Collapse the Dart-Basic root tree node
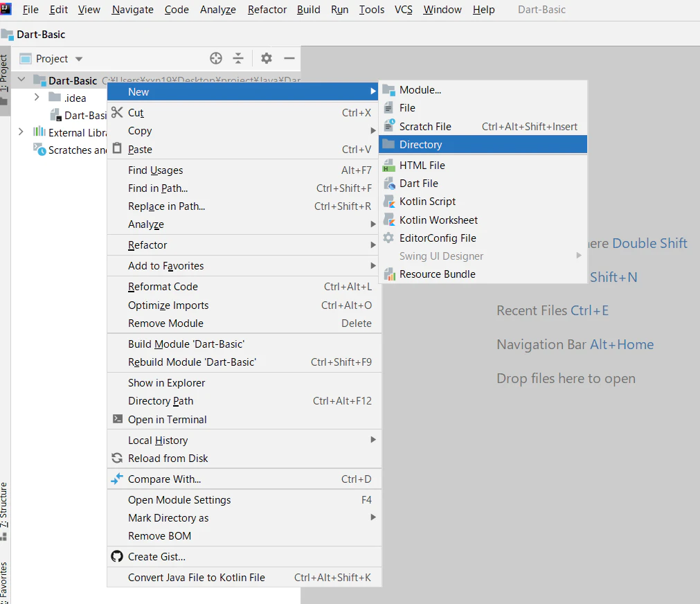The image size is (700, 604). pos(21,80)
